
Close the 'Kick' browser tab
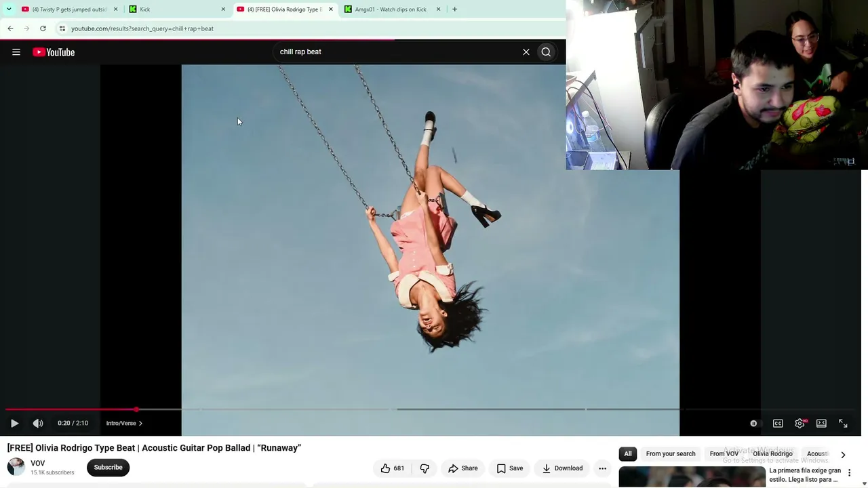pos(223,9)
